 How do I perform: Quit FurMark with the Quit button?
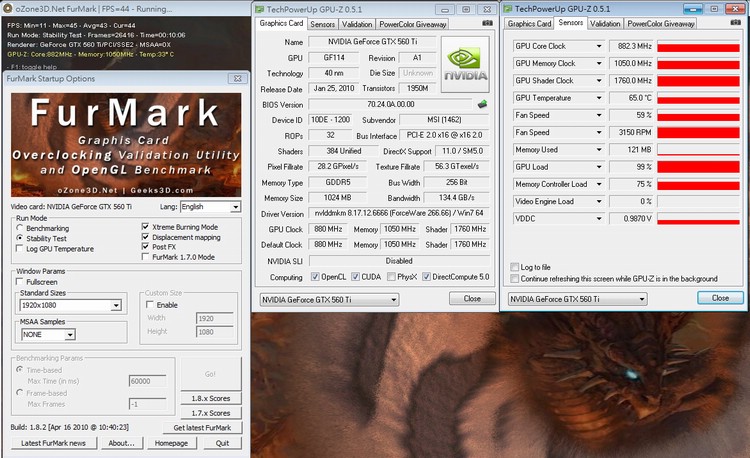[222, 443]
